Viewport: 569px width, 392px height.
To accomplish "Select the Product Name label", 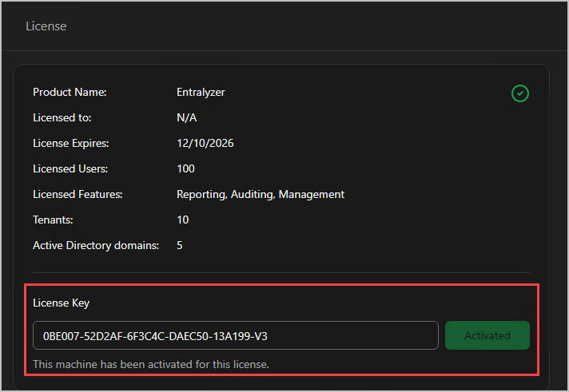I will pyautogui.click(x=70, y=92).
